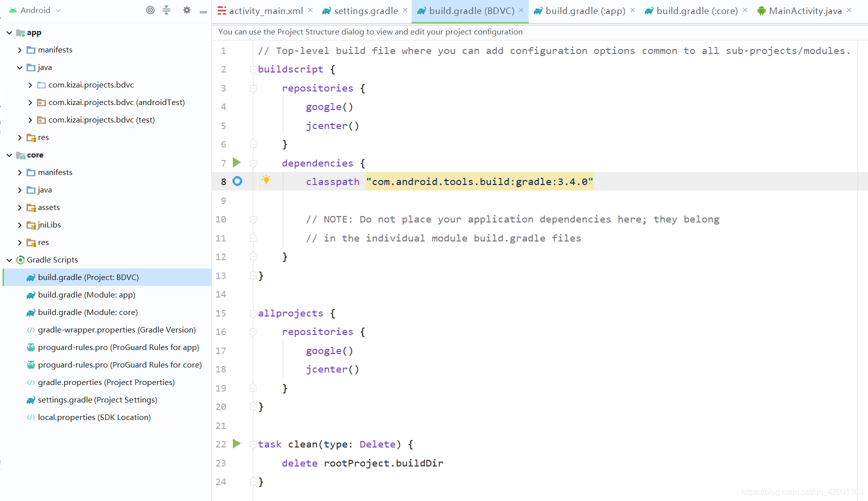Close the build.gradle (BDVC) tab
868x501 pixels.
pyautogui.click(x=521, y=10)
